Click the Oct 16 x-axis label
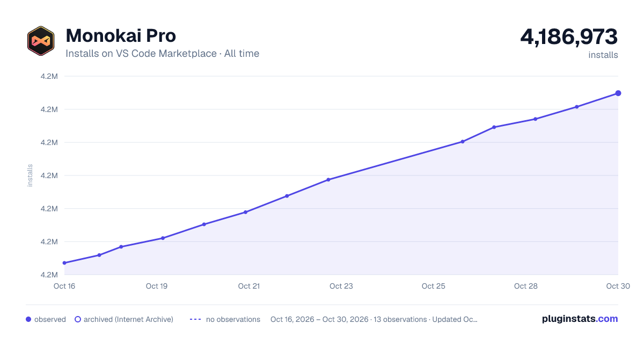Screen dimensions: 644x338 pyautogui.click(x=64, y=286)
